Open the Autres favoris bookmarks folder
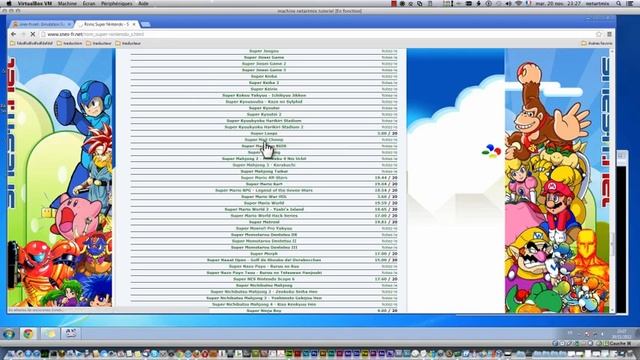The height and width of the screenshot is (360, 640). pyautogui.click(x=597, y=43)
